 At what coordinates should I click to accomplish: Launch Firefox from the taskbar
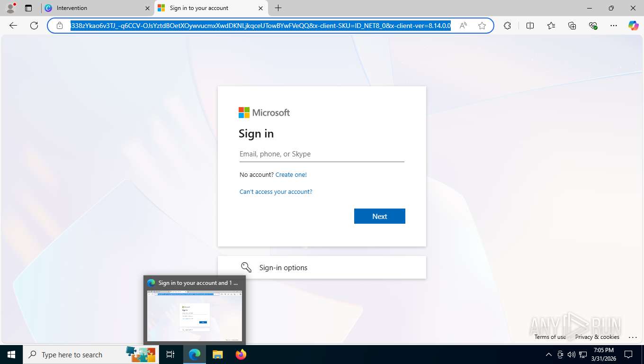pyautogui.click(x=241, y=355)
